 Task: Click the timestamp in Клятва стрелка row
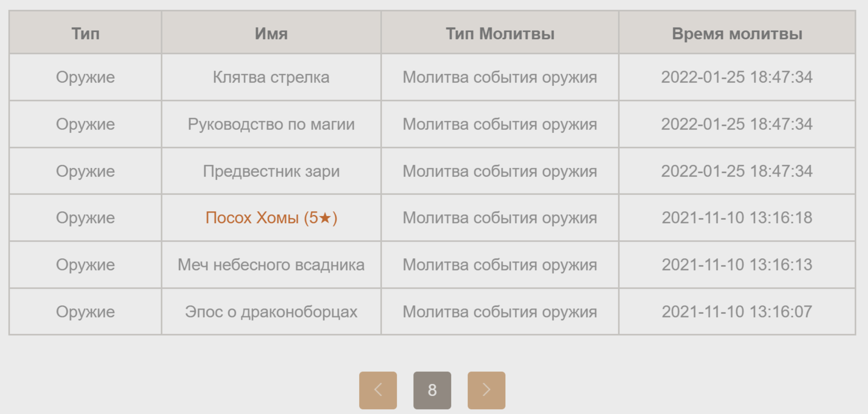[x=737, y=77]
